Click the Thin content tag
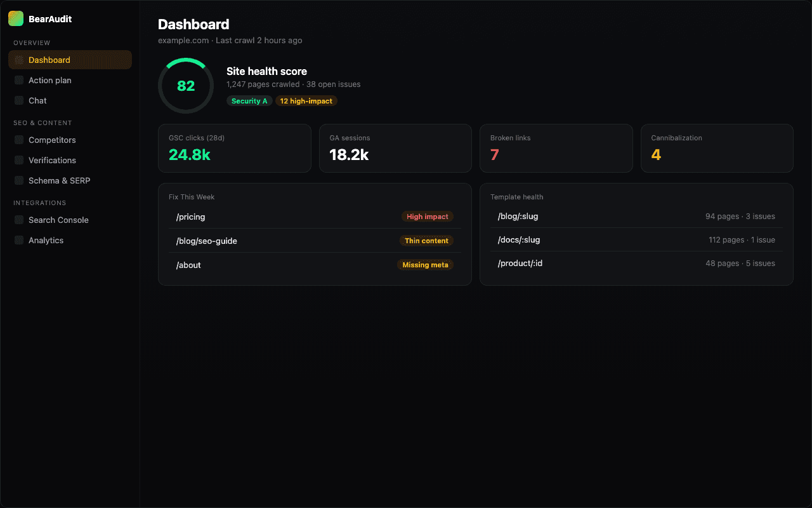The width and height of the screenshot is (812, 508). coord(426,241)
